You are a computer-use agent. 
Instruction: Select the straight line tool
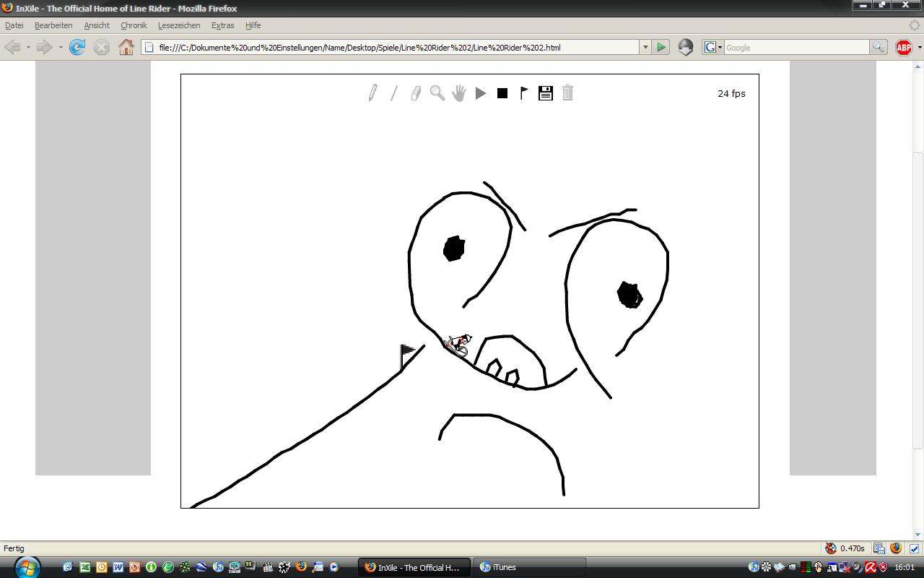pyautogui.click(x=394, y=93)
